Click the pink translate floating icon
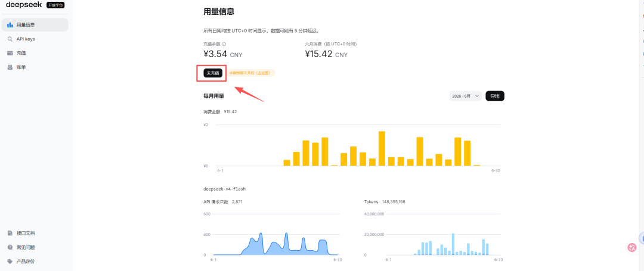 632,247
